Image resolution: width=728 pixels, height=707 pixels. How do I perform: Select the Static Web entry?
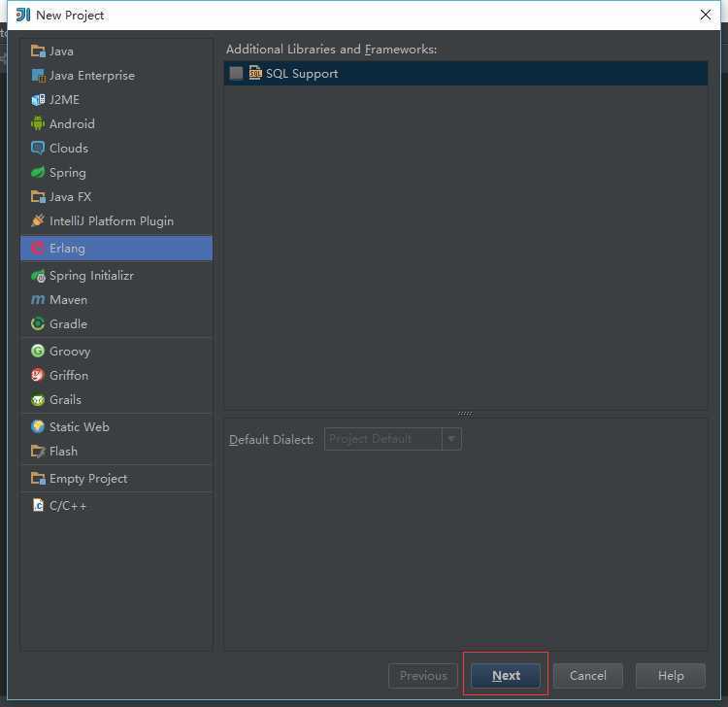(116, 426)
